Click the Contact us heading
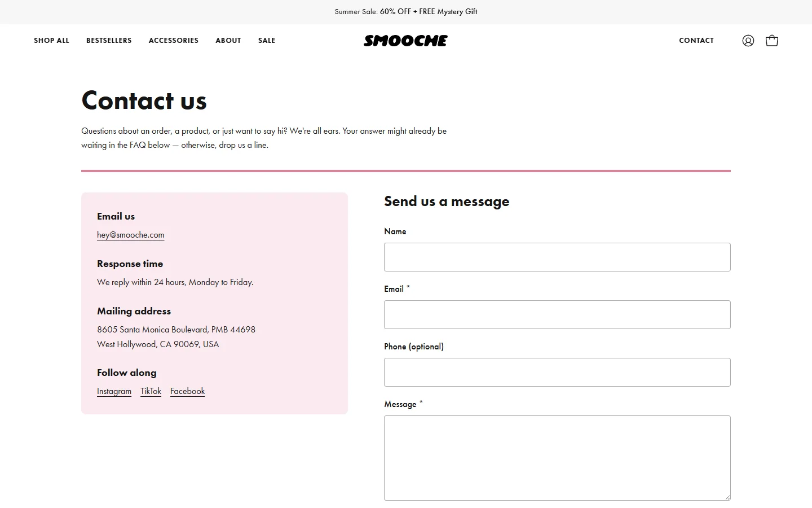The width and height of the screenshot is (812, 508). [144, 100]
